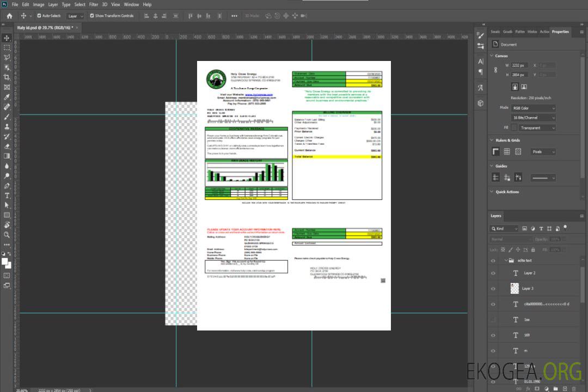Select the Eraser tool
This screenshot has width=588, height=392.
coord(7,146)
